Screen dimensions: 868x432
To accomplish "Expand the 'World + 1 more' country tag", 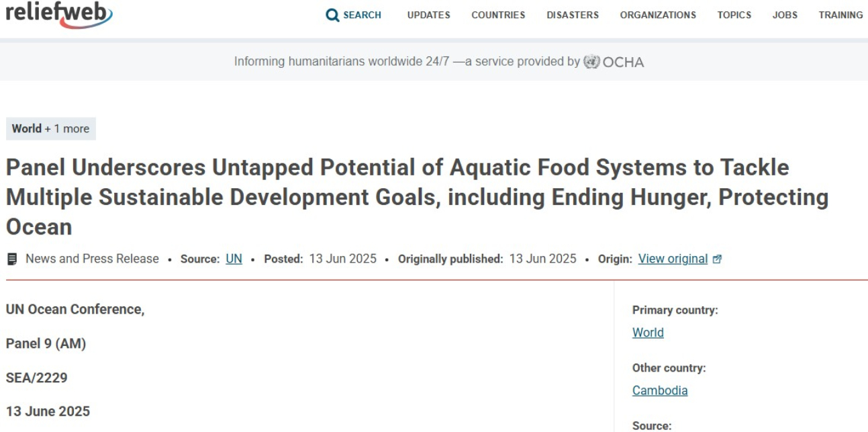I will click(51, 128).
